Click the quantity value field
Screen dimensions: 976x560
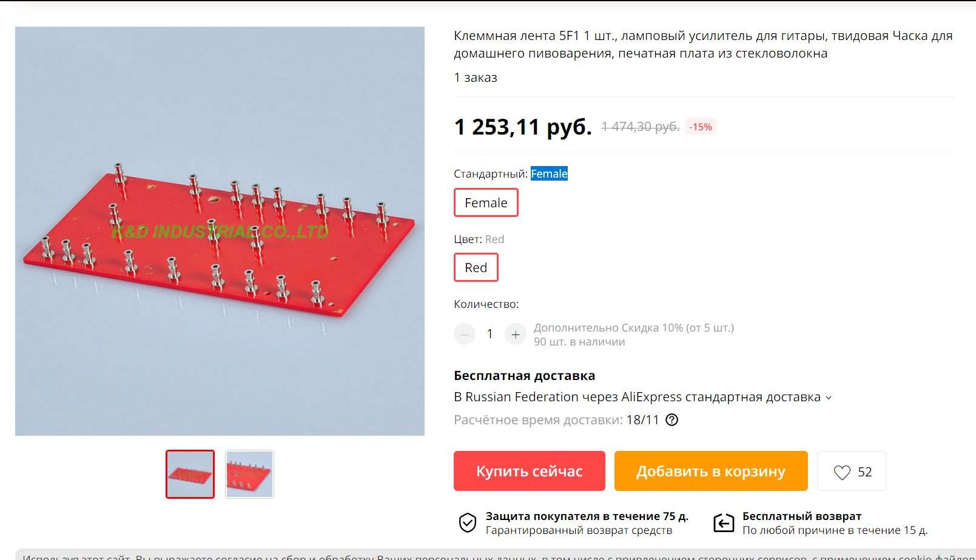tap(490, 334)
